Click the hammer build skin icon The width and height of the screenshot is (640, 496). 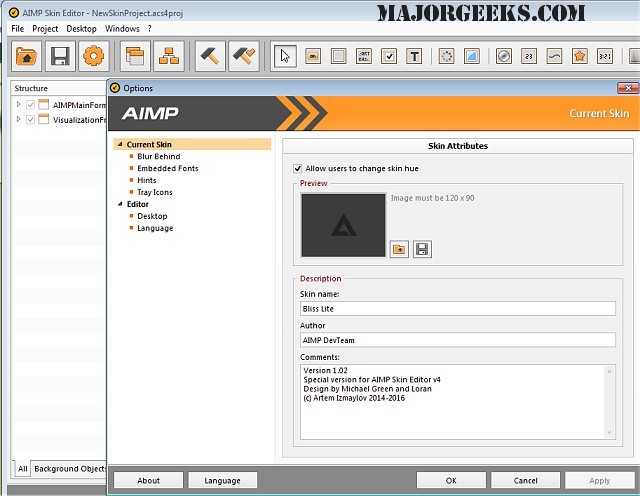pyautogui.click(x=210, y=56)
